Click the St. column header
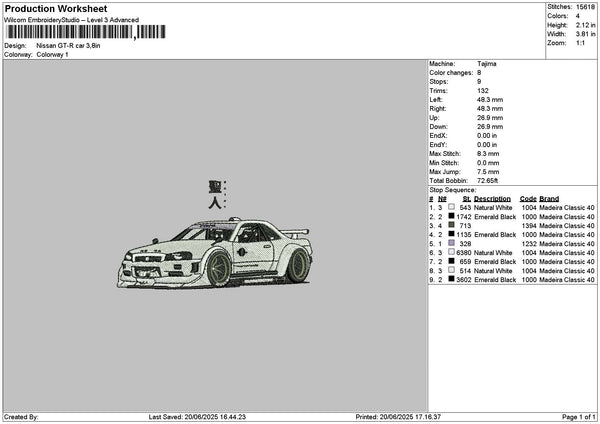Image resolution: width=600 pixels, height=424 pixels. [x=466, y=199]
